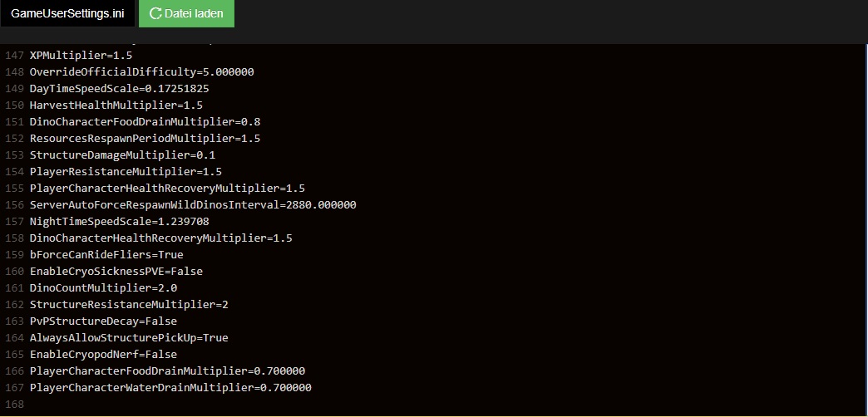The width and height of the screenshot is (868, 417).
Task: Select line number 149 in gutter
Action: [x=14, y=89]
